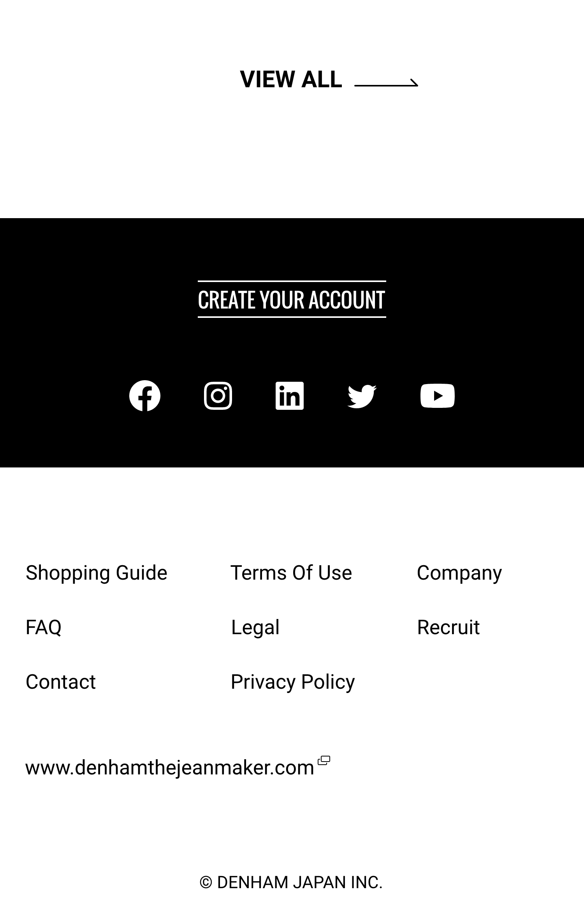This screenshot has height=924, width=584.
Task: Click CREATE YOUR ACCOUNT button
Action: pyautogui.click(x=292, y=299)
